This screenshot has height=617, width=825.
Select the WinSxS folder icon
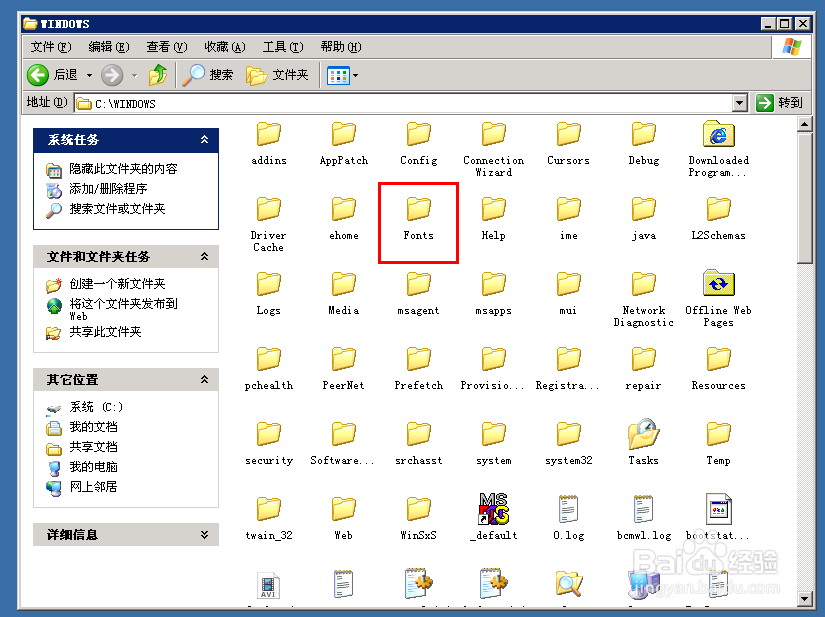(x=418, y=509)
